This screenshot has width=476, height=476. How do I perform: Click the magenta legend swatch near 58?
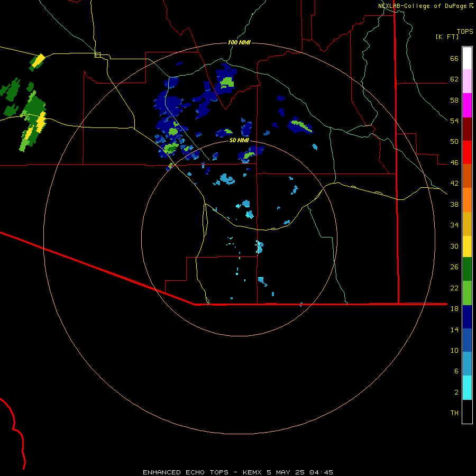467,105
